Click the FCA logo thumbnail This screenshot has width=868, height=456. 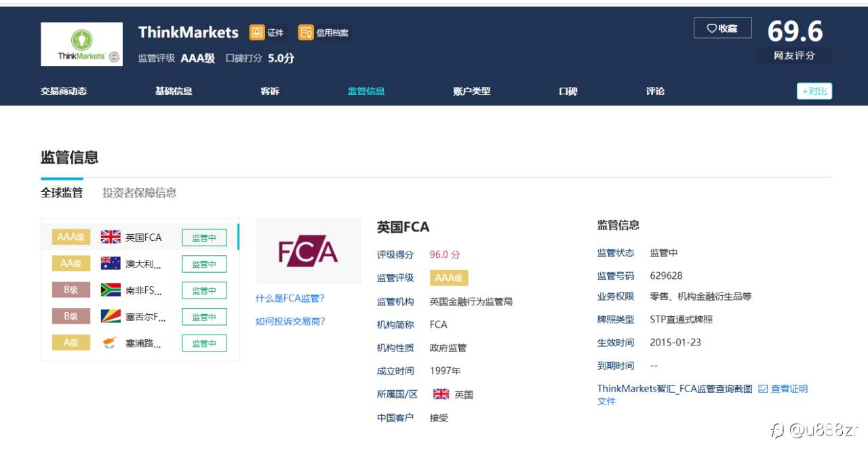pyautogui.click(x=309, y=251)
